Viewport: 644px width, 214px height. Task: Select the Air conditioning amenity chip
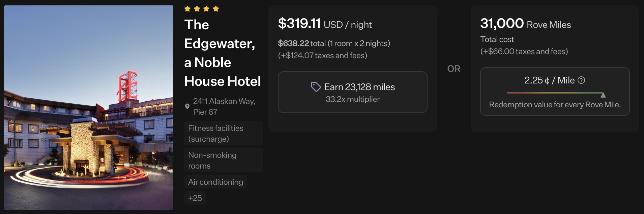coord(215,182)
